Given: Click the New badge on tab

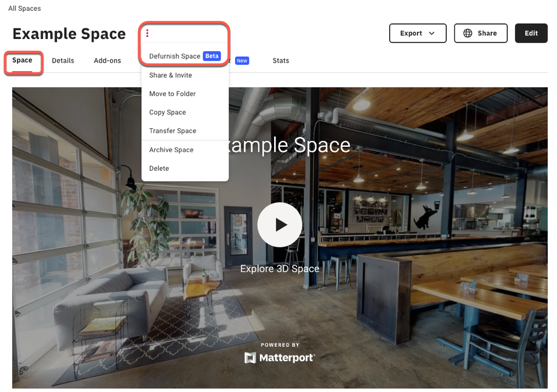Looking at the screenshot, I should pyautogui.click(x=242, y=61).
